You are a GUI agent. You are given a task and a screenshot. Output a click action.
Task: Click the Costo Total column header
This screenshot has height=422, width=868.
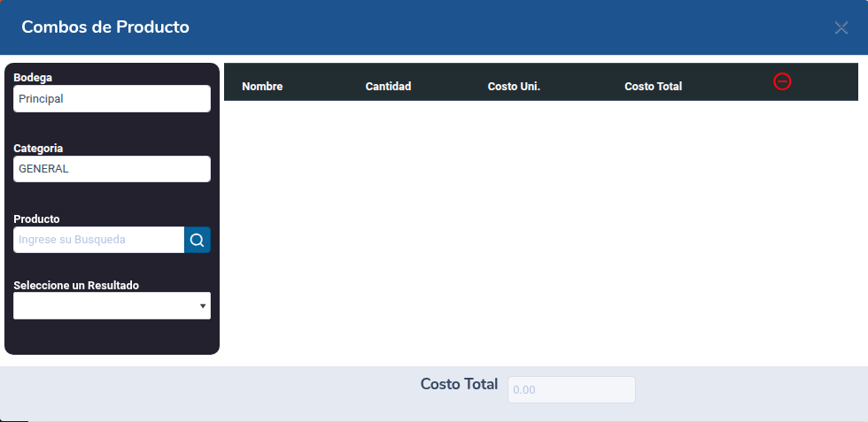pyautogui.click(x=654, y=87)
